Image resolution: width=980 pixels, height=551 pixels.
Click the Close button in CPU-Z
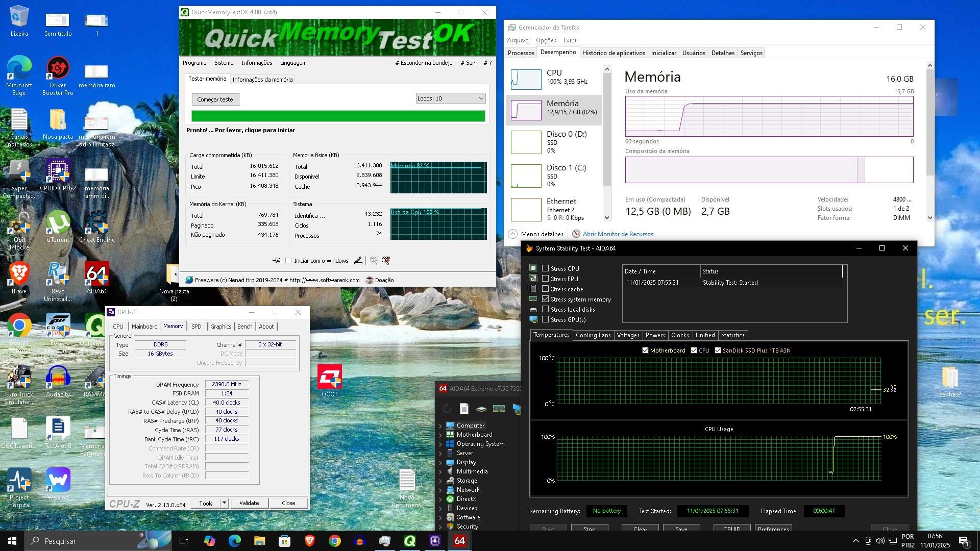point(288,503)
